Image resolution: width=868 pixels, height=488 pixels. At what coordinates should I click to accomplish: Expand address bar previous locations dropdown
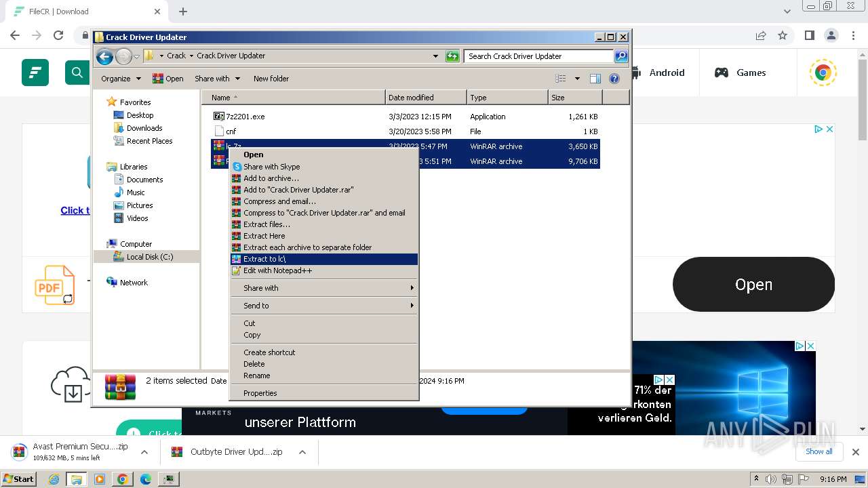click(435, 56)
